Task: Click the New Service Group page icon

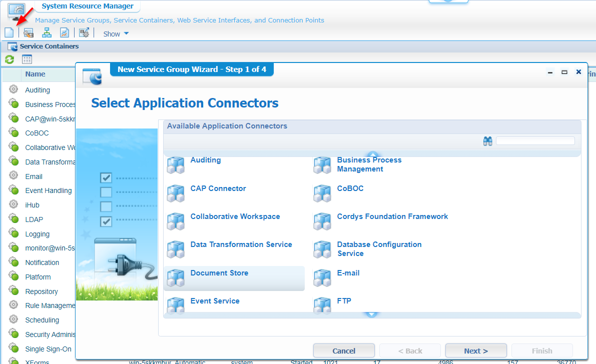Action: tap(9, 33)
